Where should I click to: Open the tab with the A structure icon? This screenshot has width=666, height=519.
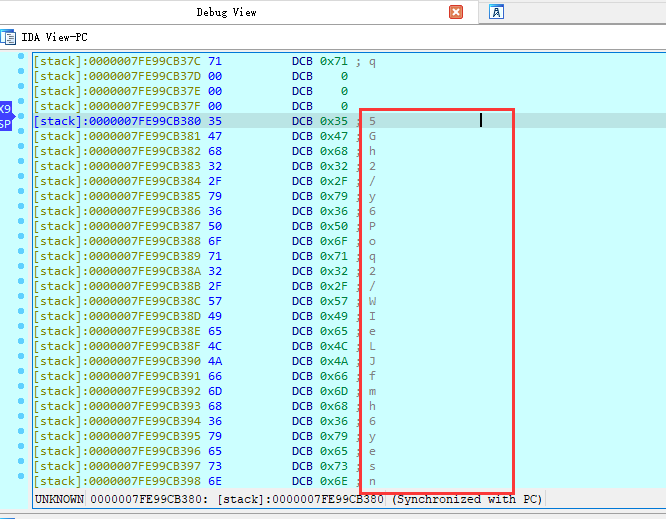(496, 12)
